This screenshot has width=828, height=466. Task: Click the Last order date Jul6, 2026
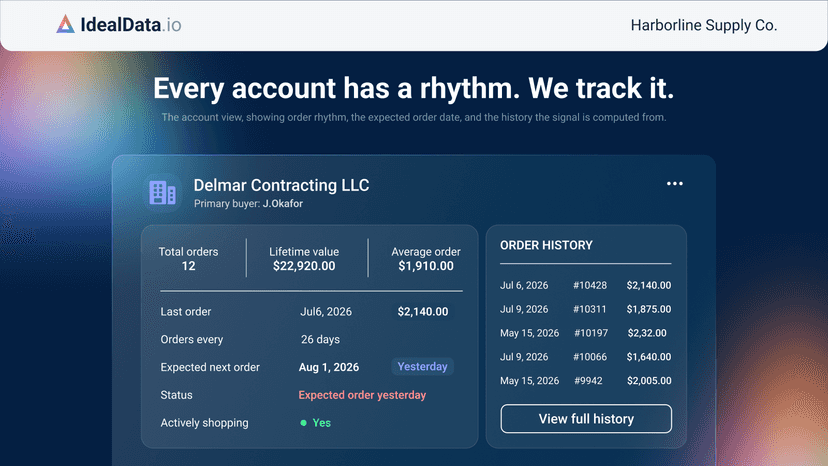326,312
